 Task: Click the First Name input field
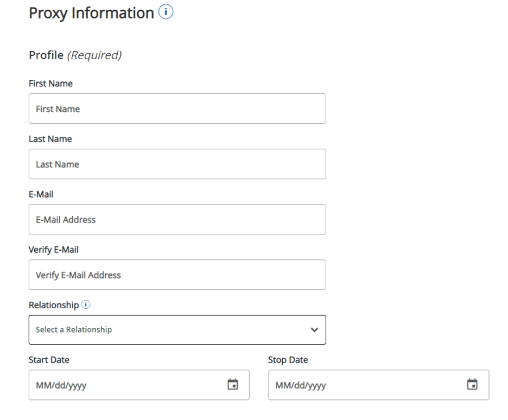click(177, 109)
